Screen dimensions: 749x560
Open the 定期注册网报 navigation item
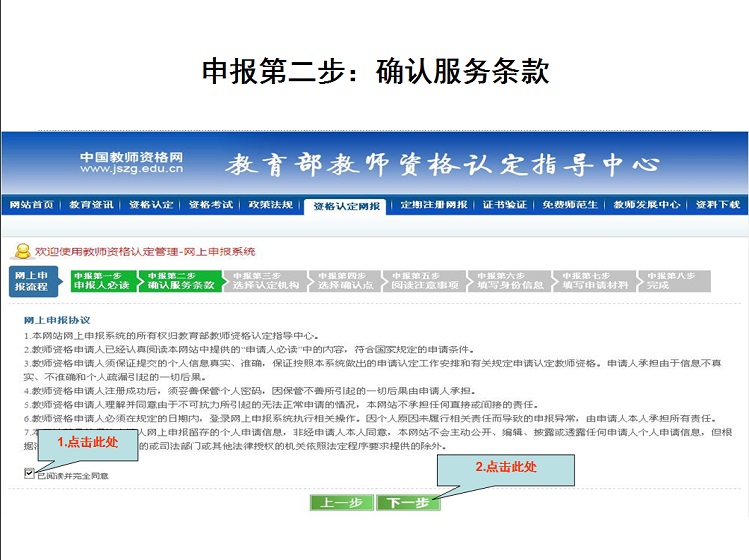tap(433, 205)
